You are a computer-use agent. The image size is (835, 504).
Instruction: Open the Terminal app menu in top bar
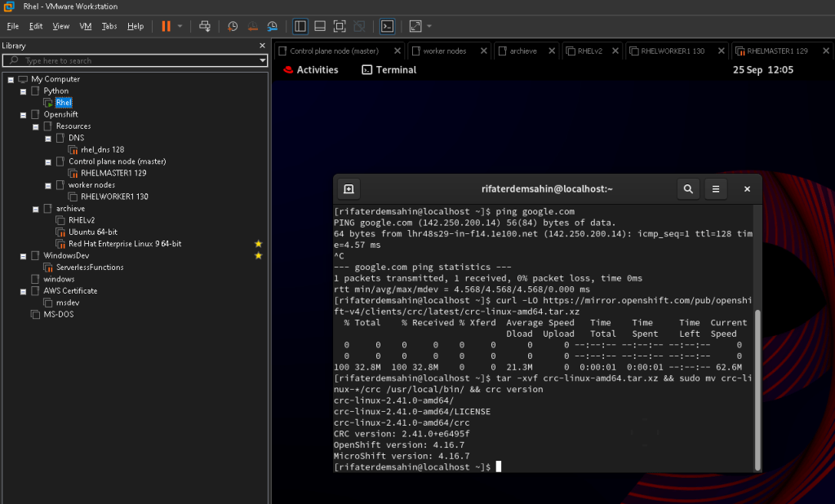click(389, 69)
